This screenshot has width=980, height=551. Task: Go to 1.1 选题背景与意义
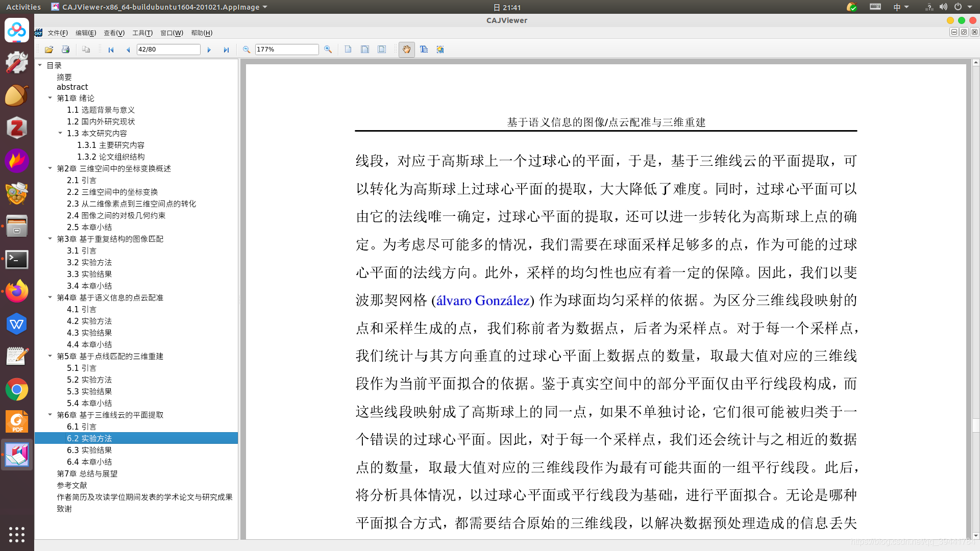(x=101, y=110)
